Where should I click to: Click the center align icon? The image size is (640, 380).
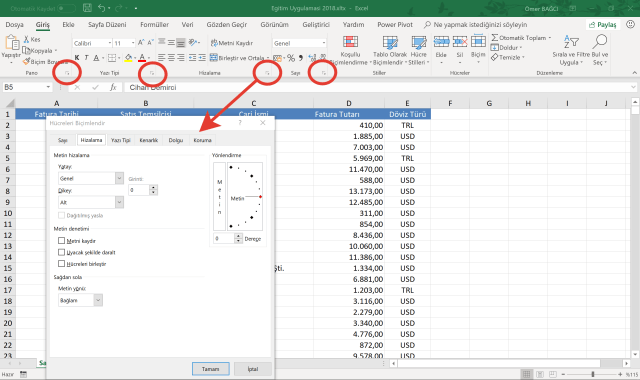coord(171,58)
